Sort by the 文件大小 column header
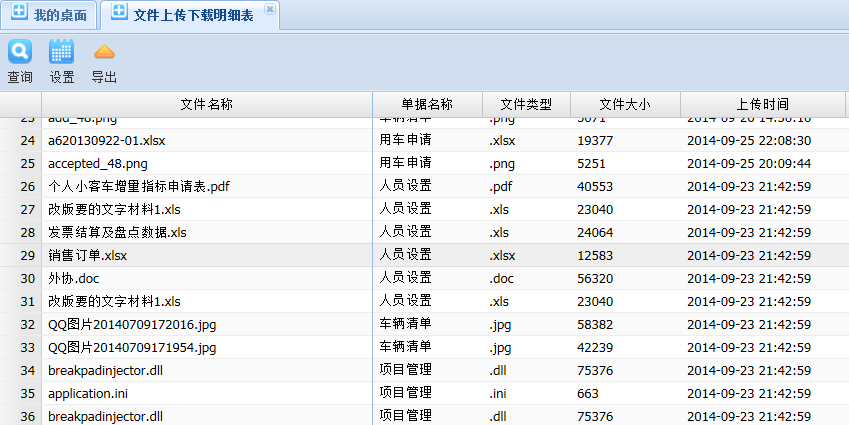Viewport: 849px width, 425px height. 625,104
